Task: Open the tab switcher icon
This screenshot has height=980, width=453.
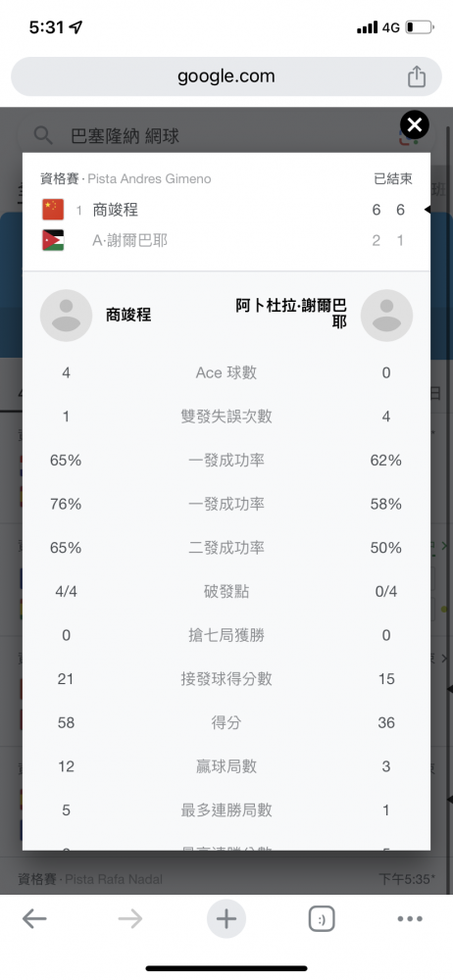Action: (x=322, y=919)
